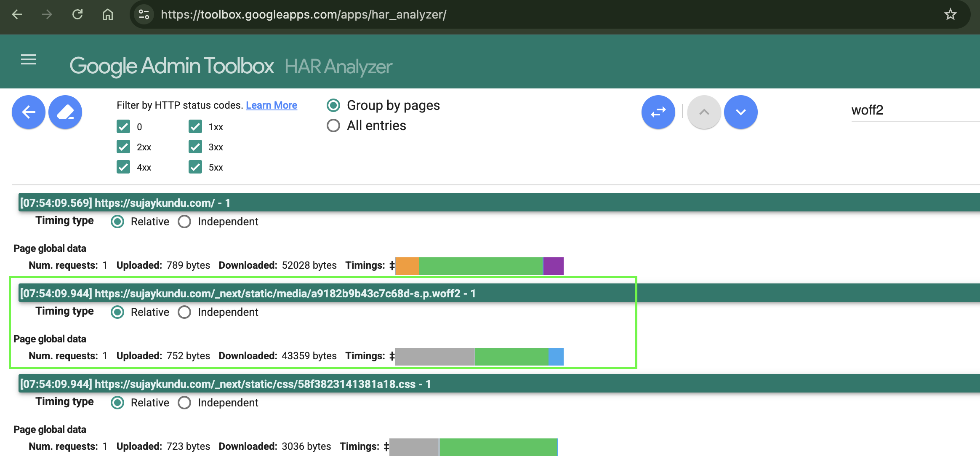Click timing legend icon for sujaykundu.com page
Viewport: 980px width, 470px height.
[392, 266]
